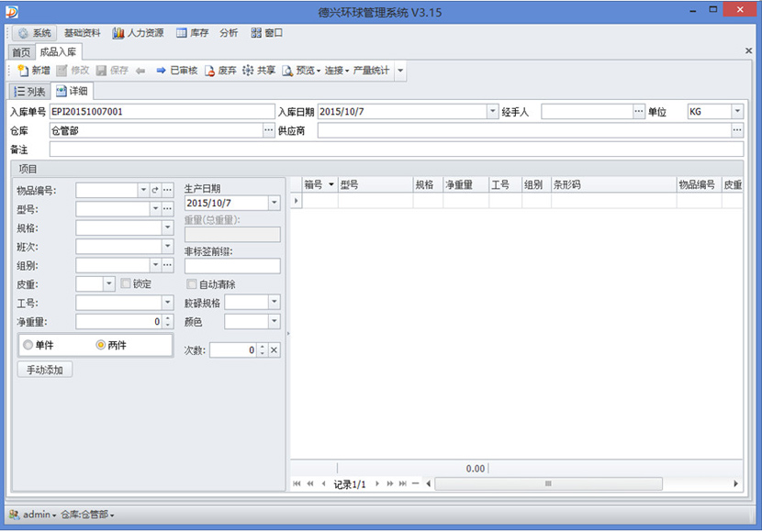Enable the 锁定 checkbox
This screenshot has width=762, height=532.
pyautogui.click(x=126, y=283)
